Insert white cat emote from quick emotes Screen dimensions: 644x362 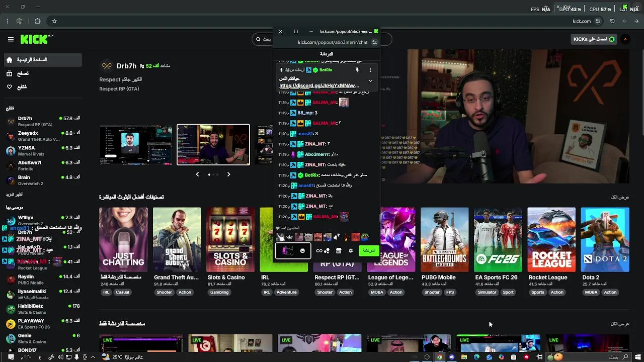(x=308, y=237)
